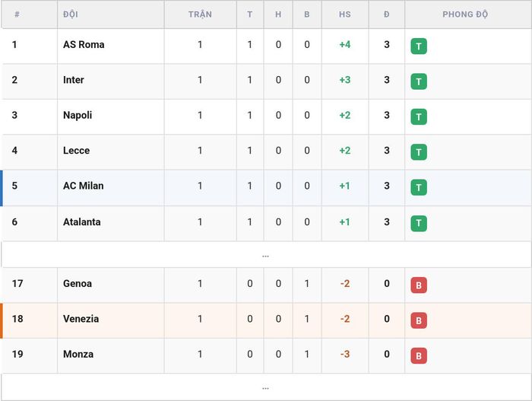Click Inter's green T form badge
The image size is (532, 401).
point(419,81)
